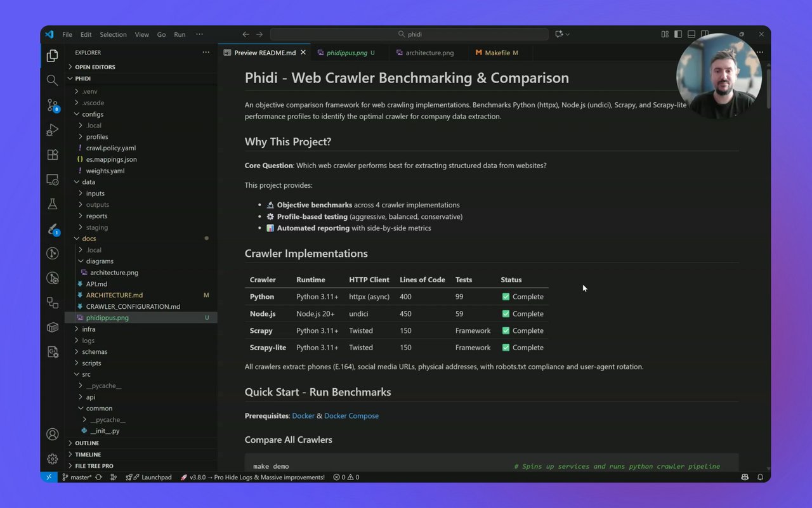Collapse the data folder
Screen dimensions: 812x508
[141, 182]
